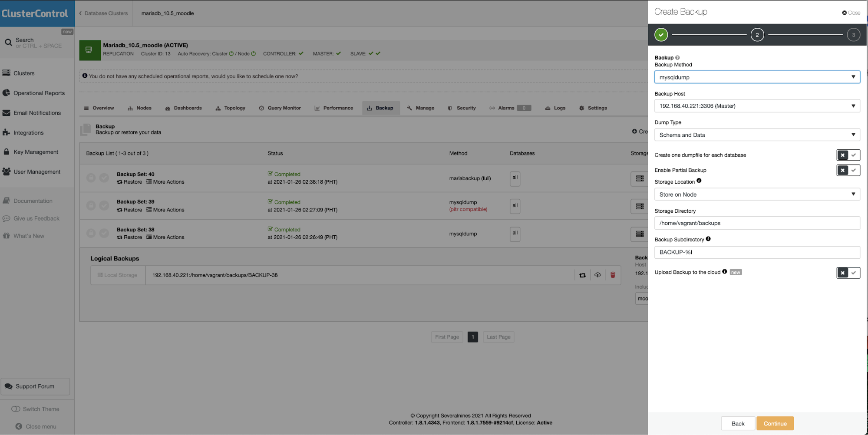Toggle Switch Theme in sidebar
This screenshot has width=868, height=435.
16,409
